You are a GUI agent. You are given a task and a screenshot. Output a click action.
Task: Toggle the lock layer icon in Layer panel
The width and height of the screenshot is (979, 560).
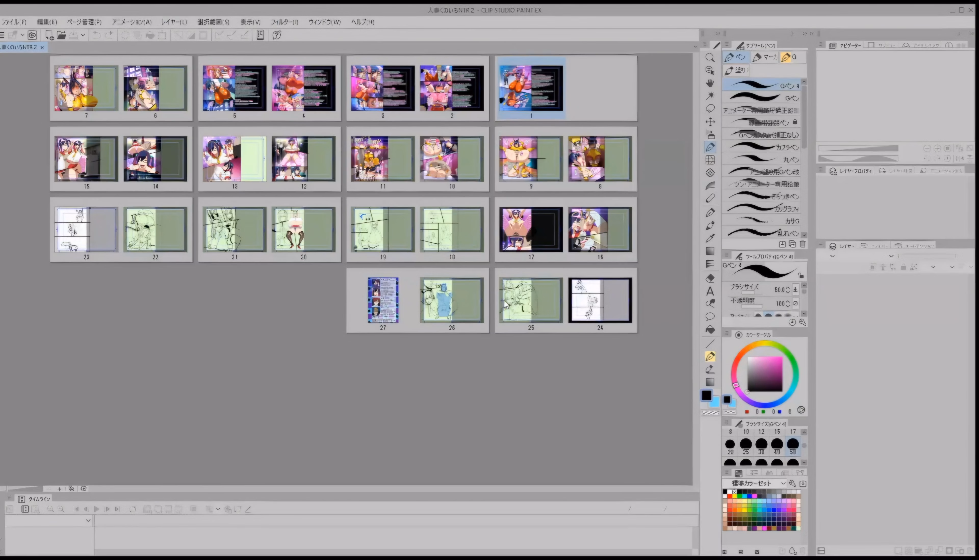[x=903, y=267]
